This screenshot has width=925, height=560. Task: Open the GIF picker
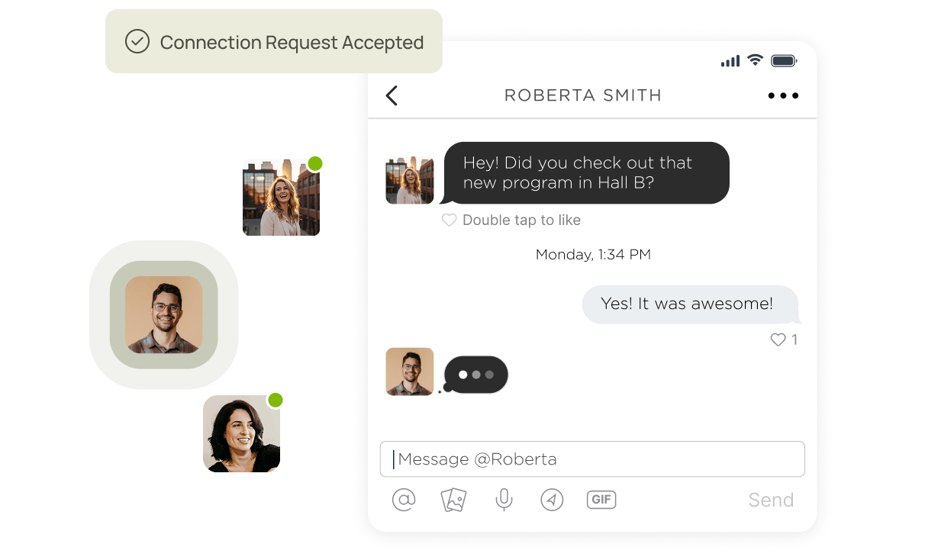601,500
